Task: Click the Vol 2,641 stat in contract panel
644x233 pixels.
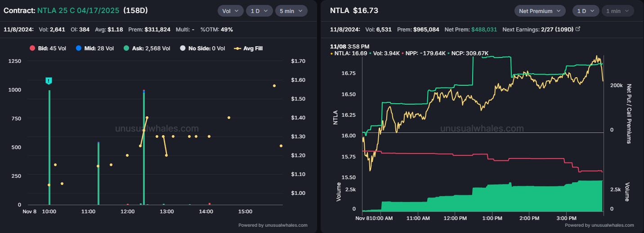Action: point(51,30)
